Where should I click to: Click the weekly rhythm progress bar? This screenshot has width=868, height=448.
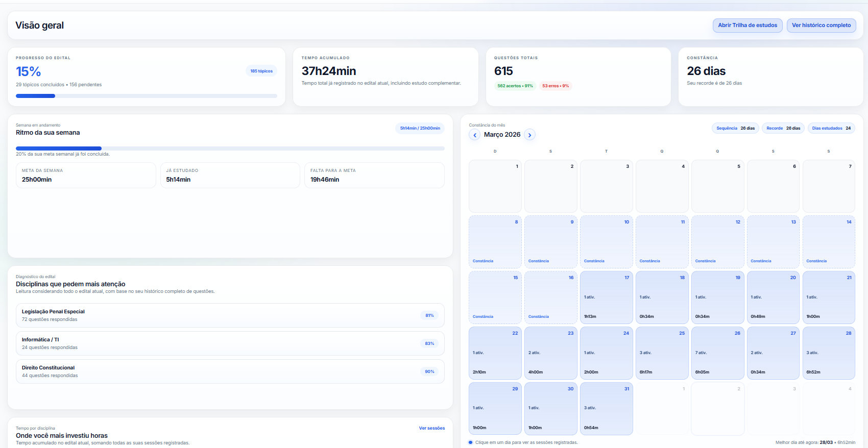tap(230, 148)
